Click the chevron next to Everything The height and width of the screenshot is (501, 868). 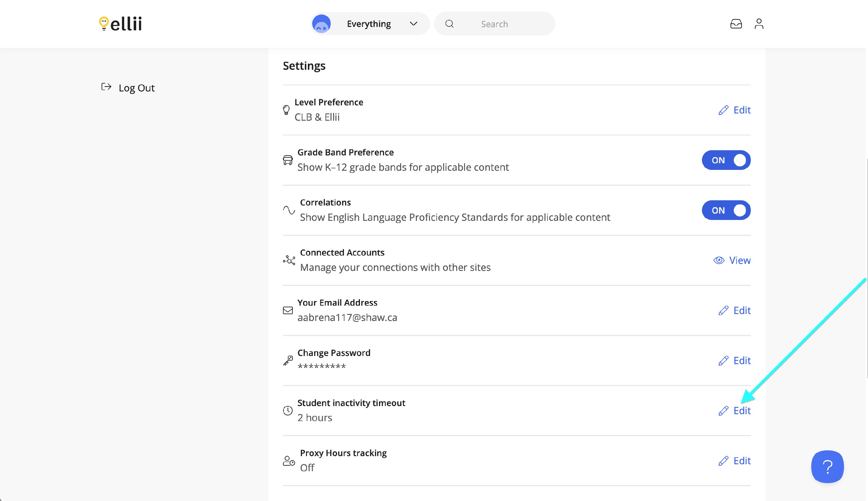pyautogui.click(x=413, y=24)
